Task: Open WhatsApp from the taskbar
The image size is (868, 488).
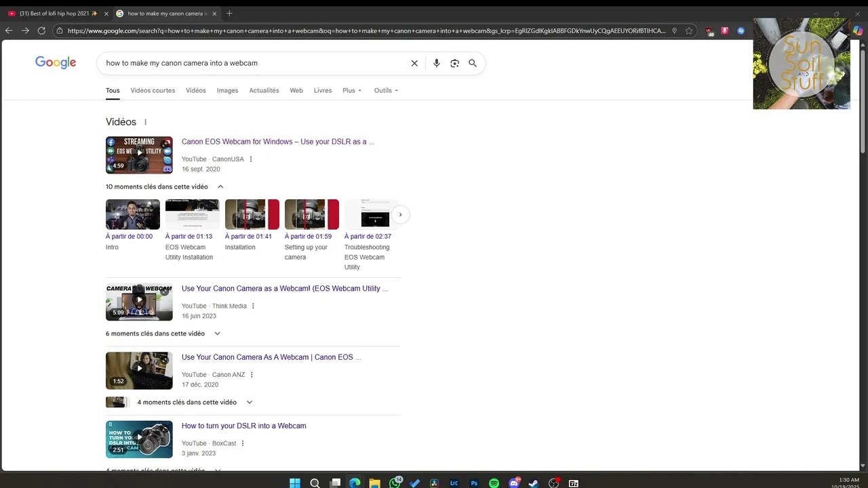Action: 395,483
